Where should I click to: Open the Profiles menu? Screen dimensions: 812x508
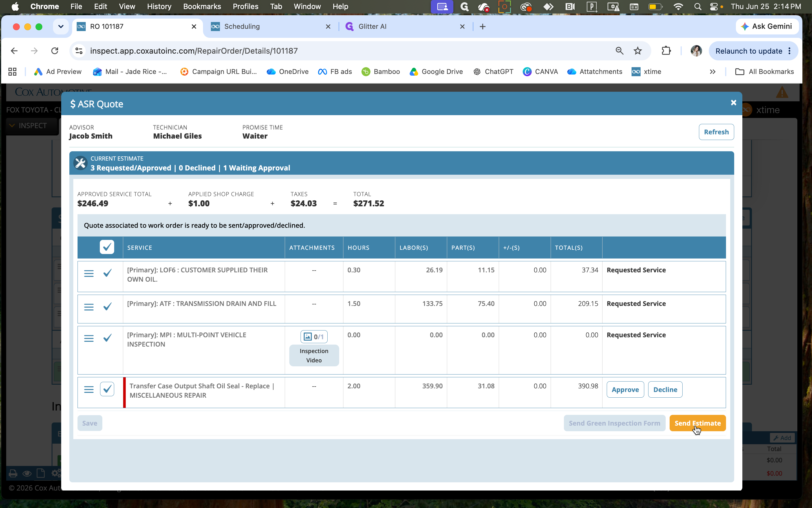(246, 7)
